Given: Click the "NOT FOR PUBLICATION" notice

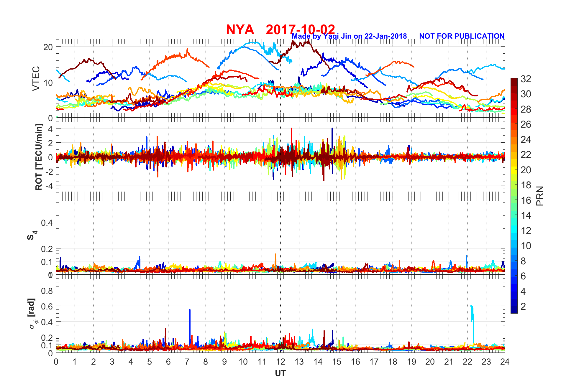Looking at the screenshot, I should pyautogui.click(x=462, y=36).
